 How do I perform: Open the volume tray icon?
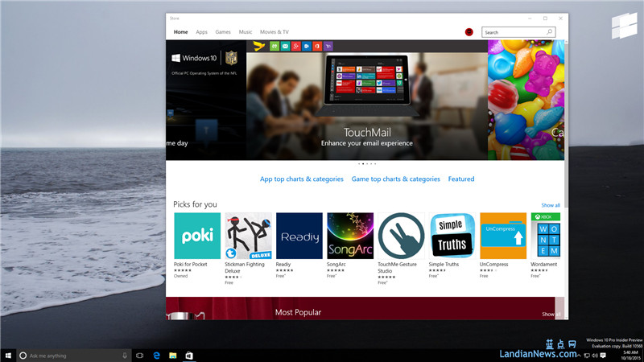point(595,356)
